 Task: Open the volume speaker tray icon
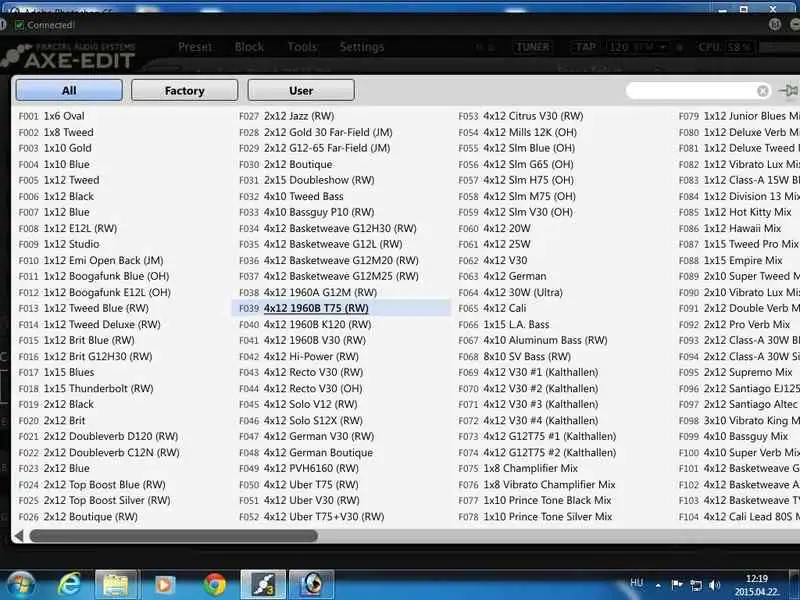[x=715, y=585]
